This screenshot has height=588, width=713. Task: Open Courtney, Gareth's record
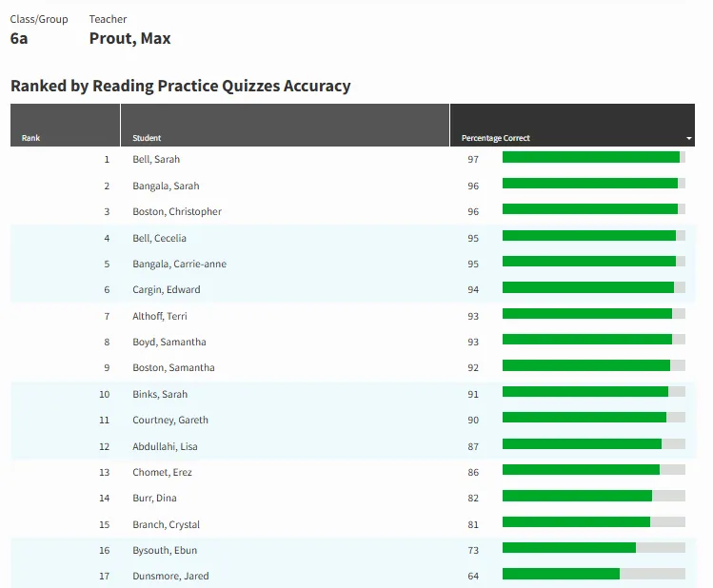[x=170, y=421]
